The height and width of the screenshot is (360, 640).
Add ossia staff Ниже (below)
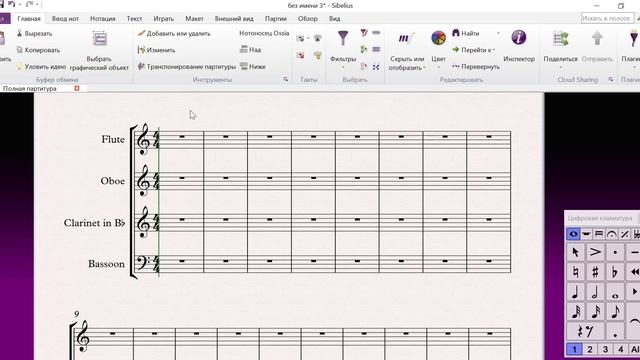pyautogui.click(x=253, y=67)
